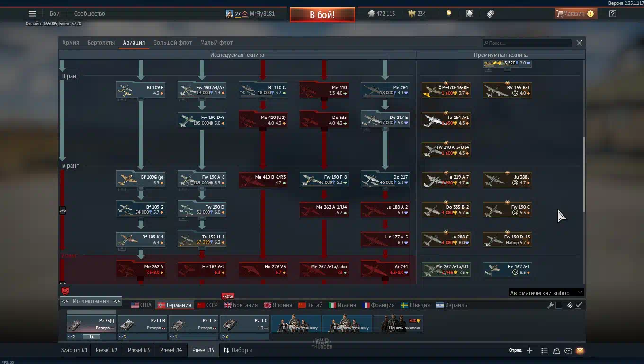Image resolution: width=644 pixels, height=364 pixels.
Task: Toggle the checked box right of nations
Action: 579,305
